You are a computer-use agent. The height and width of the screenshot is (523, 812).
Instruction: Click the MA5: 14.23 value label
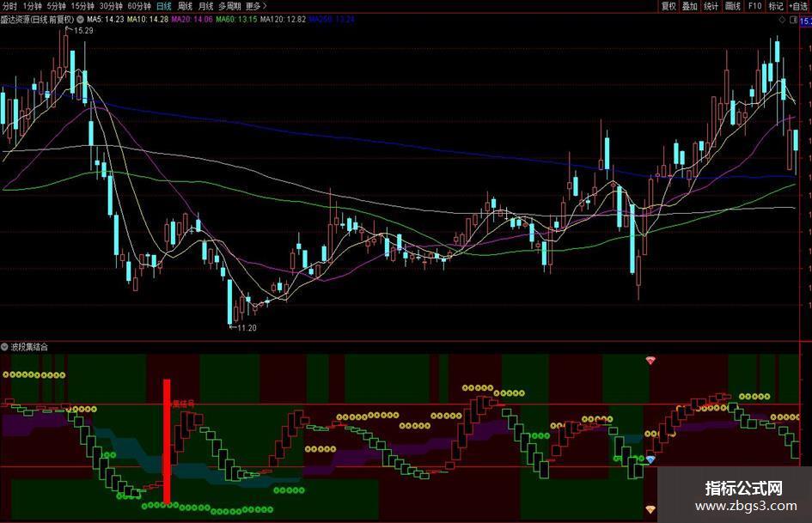pos(106,19)
